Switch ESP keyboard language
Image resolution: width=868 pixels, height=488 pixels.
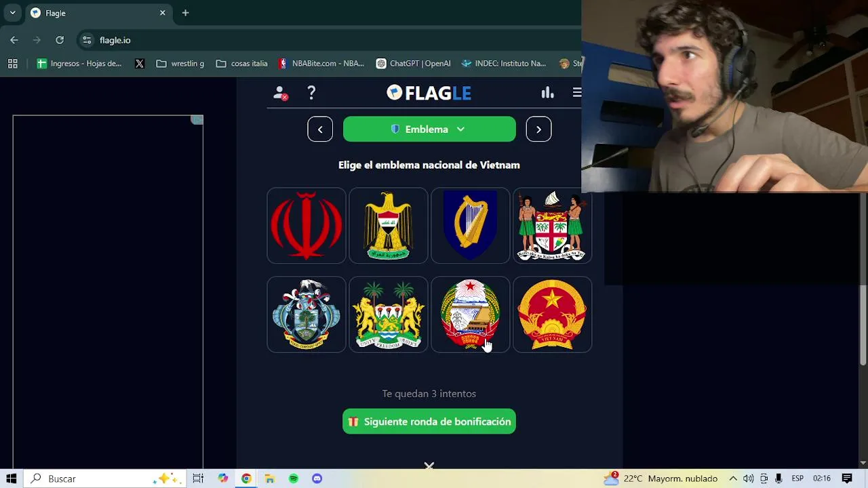[x=798, y=479]
